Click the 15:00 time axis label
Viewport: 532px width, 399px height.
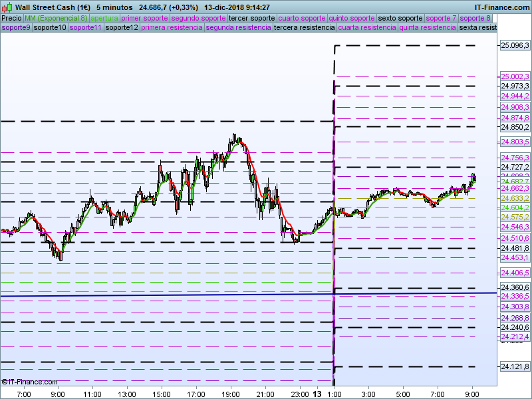click(x=162, y=394)
